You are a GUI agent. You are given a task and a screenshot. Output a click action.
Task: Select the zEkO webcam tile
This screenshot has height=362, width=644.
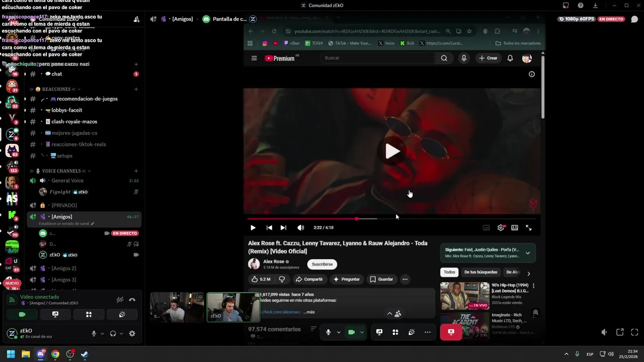click(233, 307)
